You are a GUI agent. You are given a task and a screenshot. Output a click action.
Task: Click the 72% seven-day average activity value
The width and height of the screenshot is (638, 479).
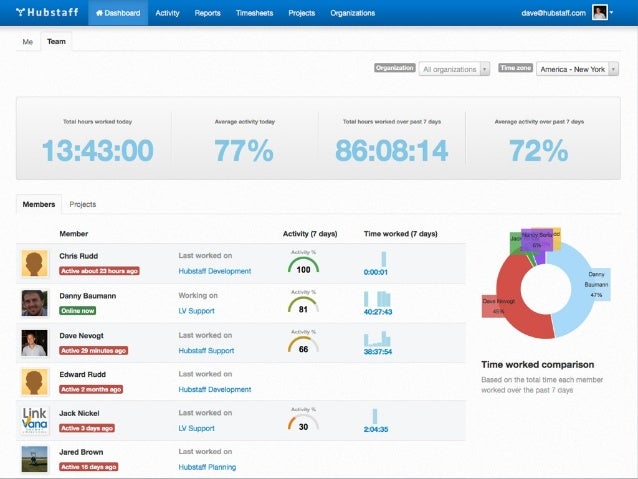539,151
